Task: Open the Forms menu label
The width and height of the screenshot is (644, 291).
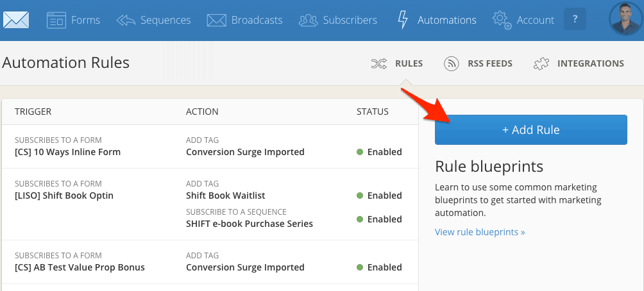Action: point(85,20)
